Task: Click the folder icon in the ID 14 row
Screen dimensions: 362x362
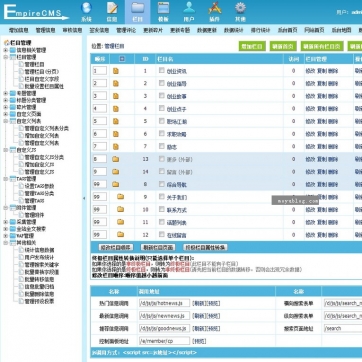Action: coord(116,172)
